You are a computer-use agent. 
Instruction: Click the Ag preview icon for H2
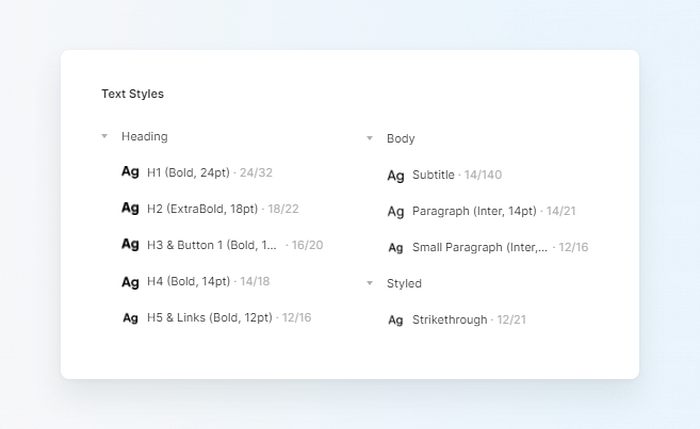130,208
